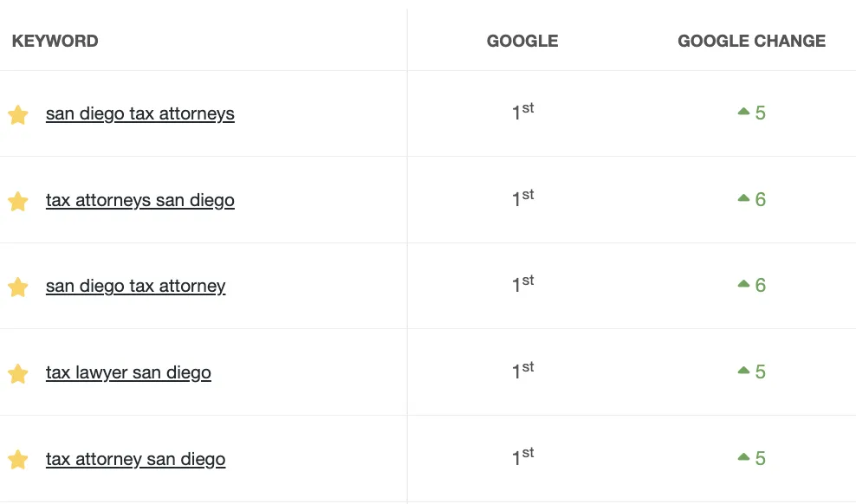Sort by the GOOGLE column header
Viewport: 856px width, 504px height.
pos(522,41)
